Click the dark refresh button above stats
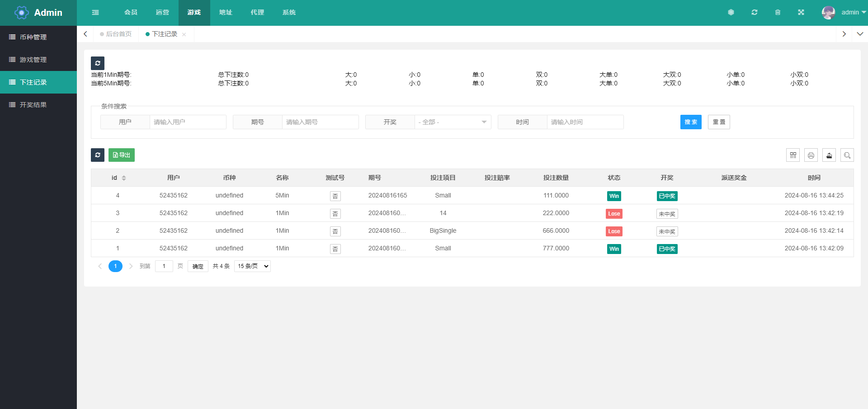 tap(98, 63)
